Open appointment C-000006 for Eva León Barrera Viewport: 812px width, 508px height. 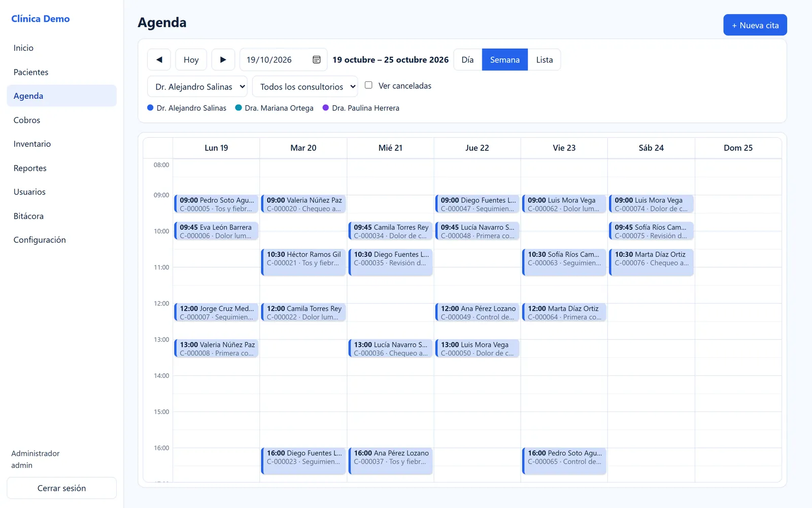click(x=216, y=231)
